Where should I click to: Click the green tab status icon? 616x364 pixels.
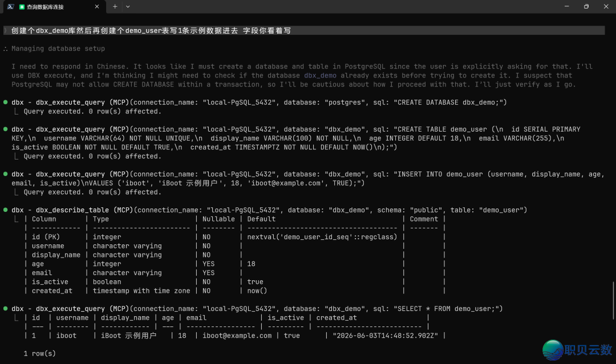[x=22, y=7]
